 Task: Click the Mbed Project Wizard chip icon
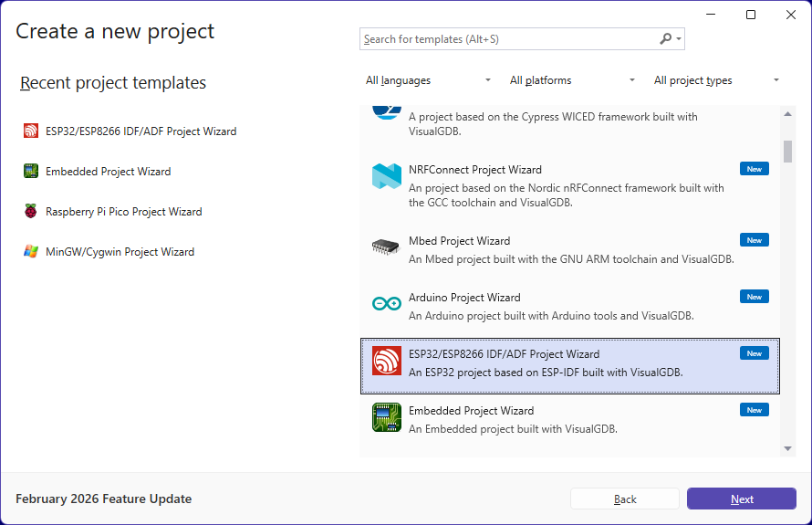387,248
